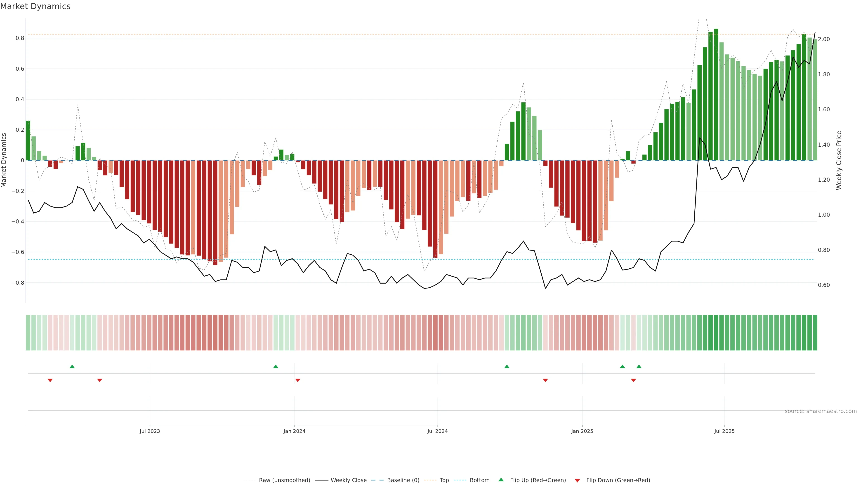Viewport: 868px width, 488px height.
Task: Click the flip-up triangle just before Jan 2024
Action: pyautogui.click(x=276, y=366)
